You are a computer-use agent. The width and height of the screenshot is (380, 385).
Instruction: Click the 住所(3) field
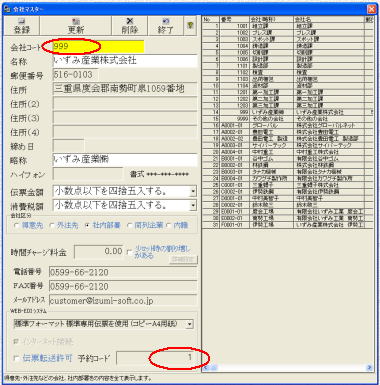125,118
